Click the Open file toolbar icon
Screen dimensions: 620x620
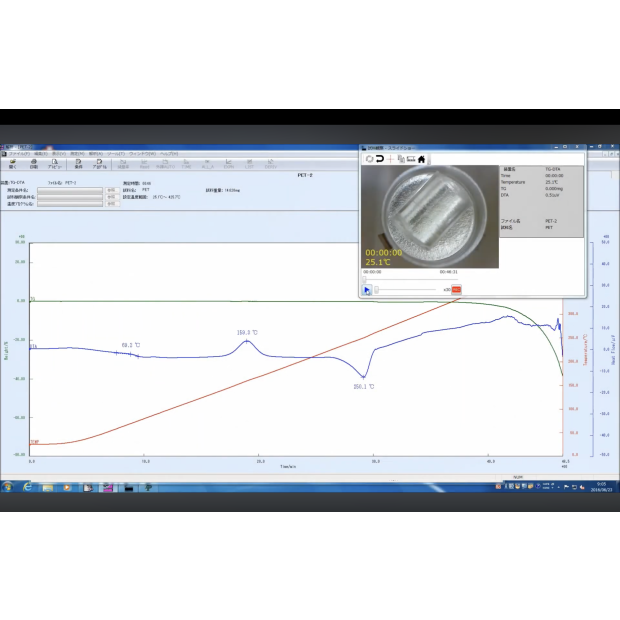click(x=12, y=164)
